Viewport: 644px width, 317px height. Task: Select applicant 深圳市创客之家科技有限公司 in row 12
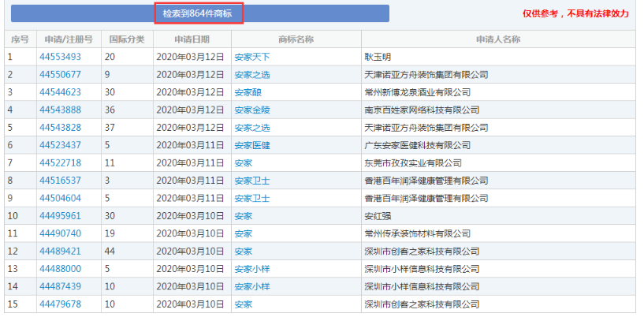422,252
